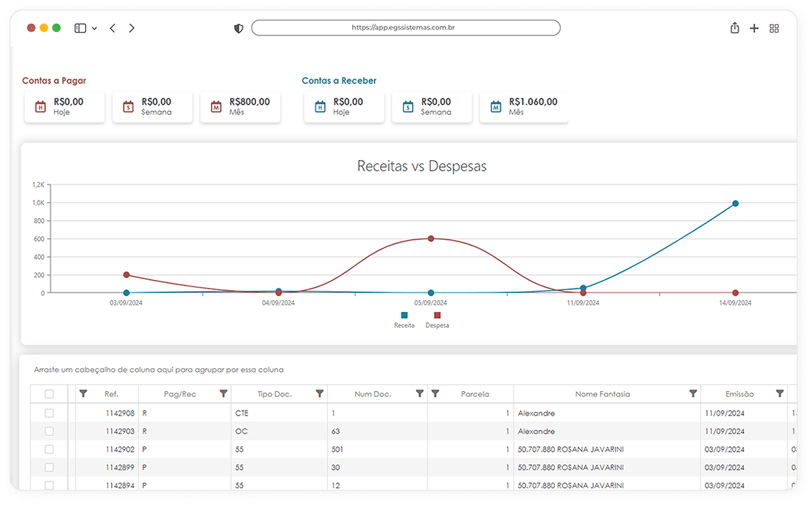Click the Receita point at 14/09/2024
This screenshot has width=812, height=505.
coord(736,203)
